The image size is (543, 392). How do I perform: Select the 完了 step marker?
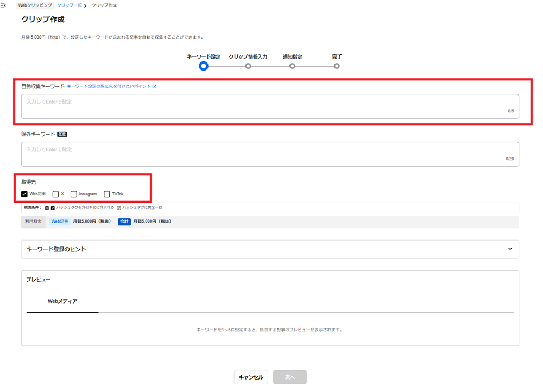click(x=337, y=66)
